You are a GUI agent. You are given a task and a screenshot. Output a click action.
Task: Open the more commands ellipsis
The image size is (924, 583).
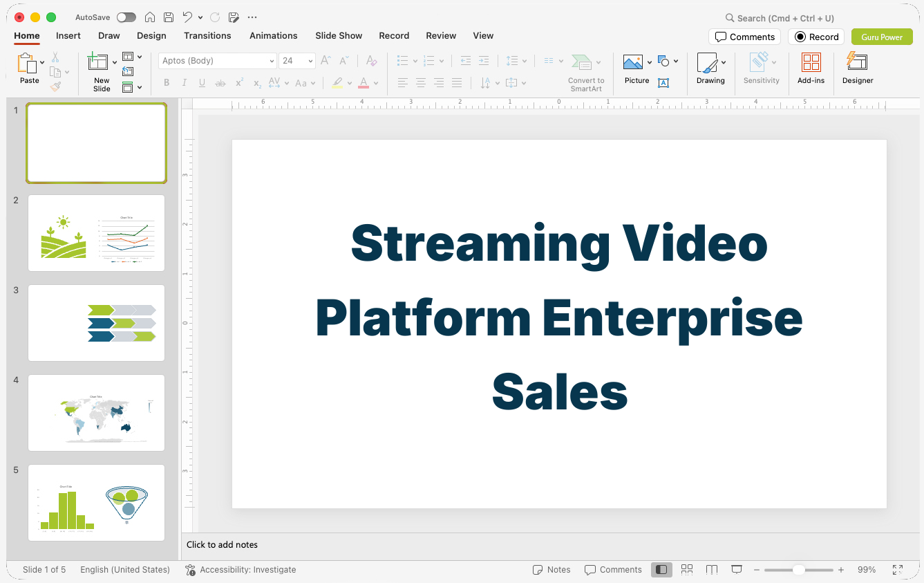coord(252,17)
